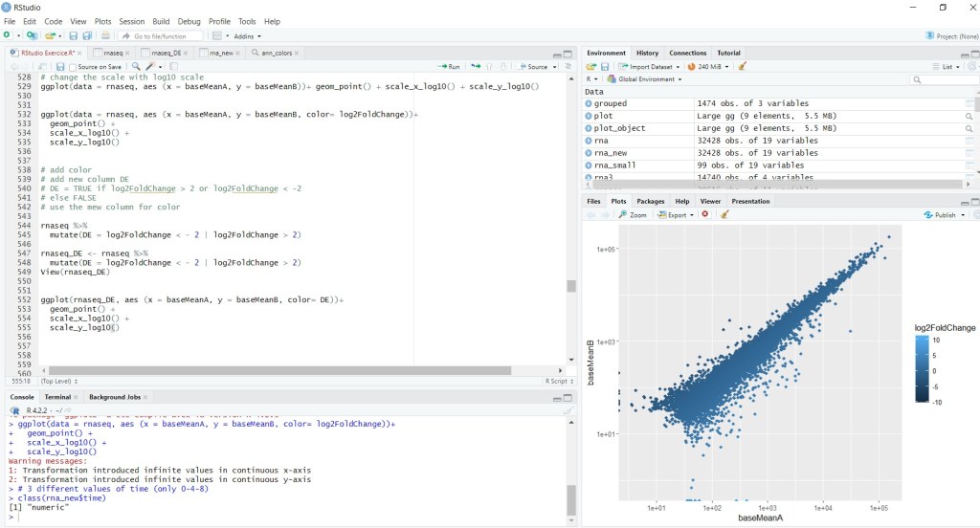Viewport: 980px width, 528px height.
Task: Remove current plot with the red X icon
Action: pyautogui.click(x=705, y=215)
